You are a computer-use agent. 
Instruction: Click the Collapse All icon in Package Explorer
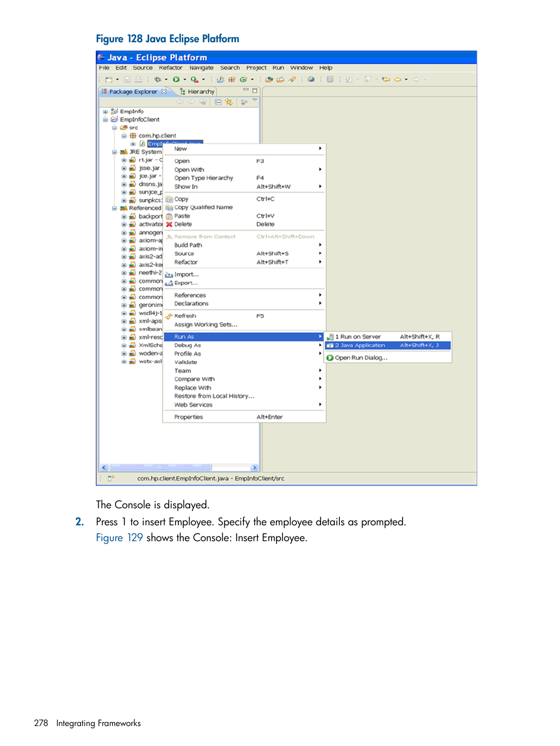click(218, 102)
